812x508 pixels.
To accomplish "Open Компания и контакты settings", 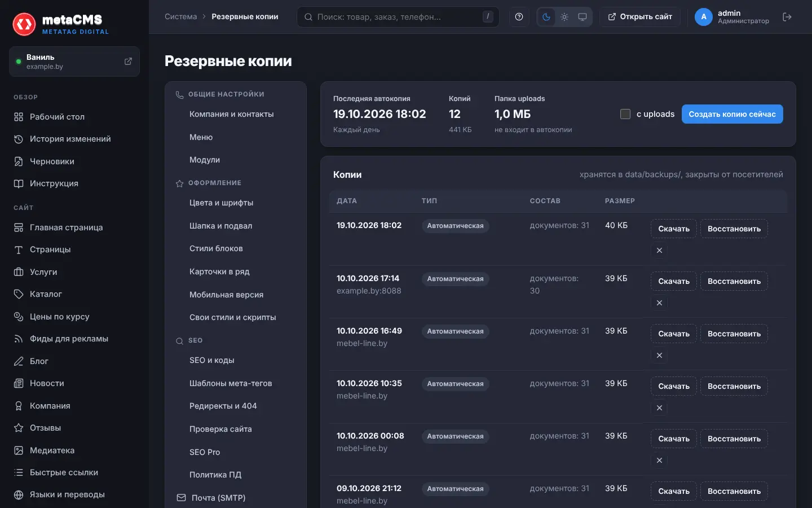I will pyautogui.click(x=236, y=114).
